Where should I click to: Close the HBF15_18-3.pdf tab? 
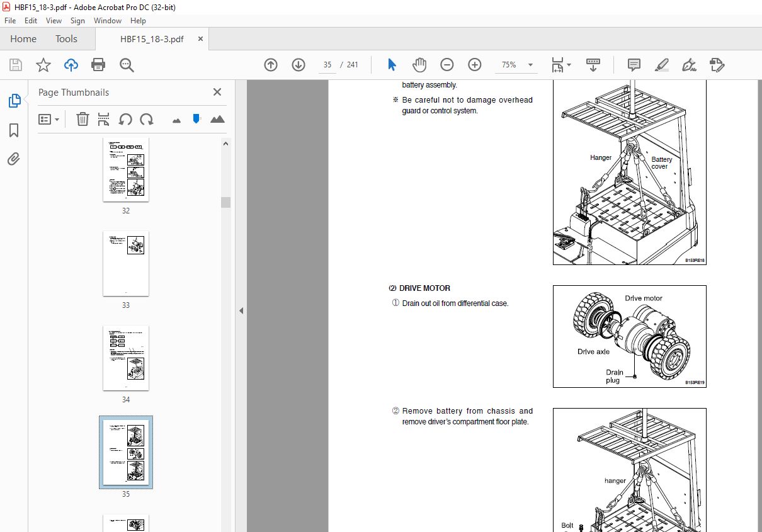[200, 39]
